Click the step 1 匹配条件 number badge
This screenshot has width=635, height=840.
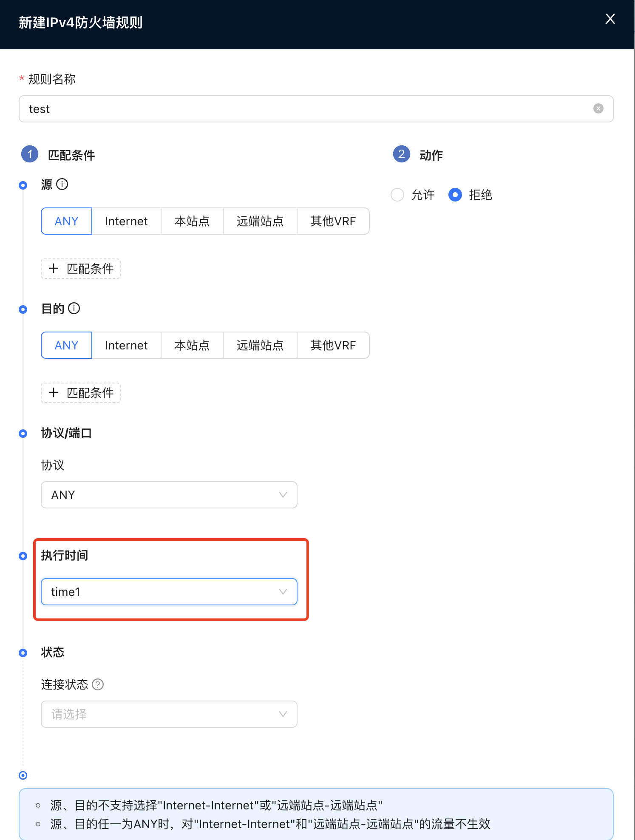tap(30, 154)
